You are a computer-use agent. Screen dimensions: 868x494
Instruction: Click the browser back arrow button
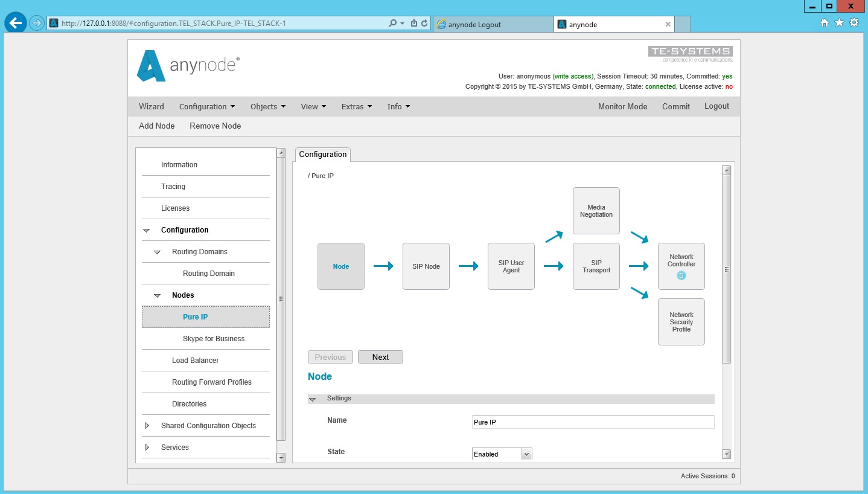tap(16, 24)
